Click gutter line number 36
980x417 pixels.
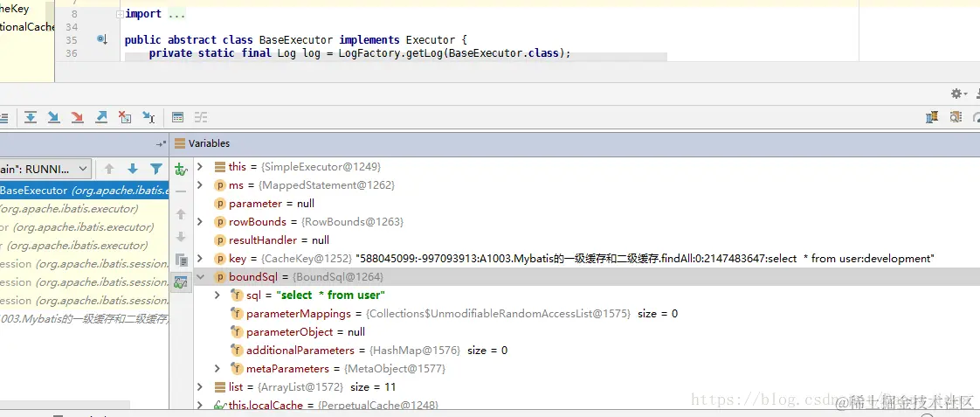point(72,54)
